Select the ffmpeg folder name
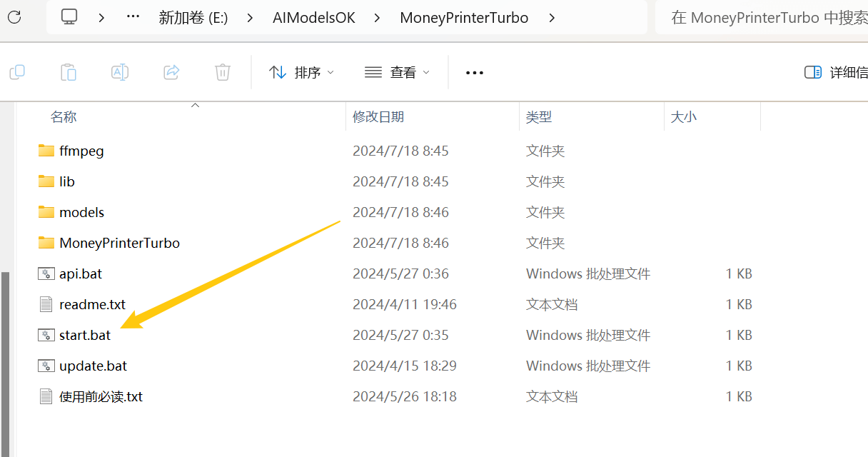 [81, 151]
